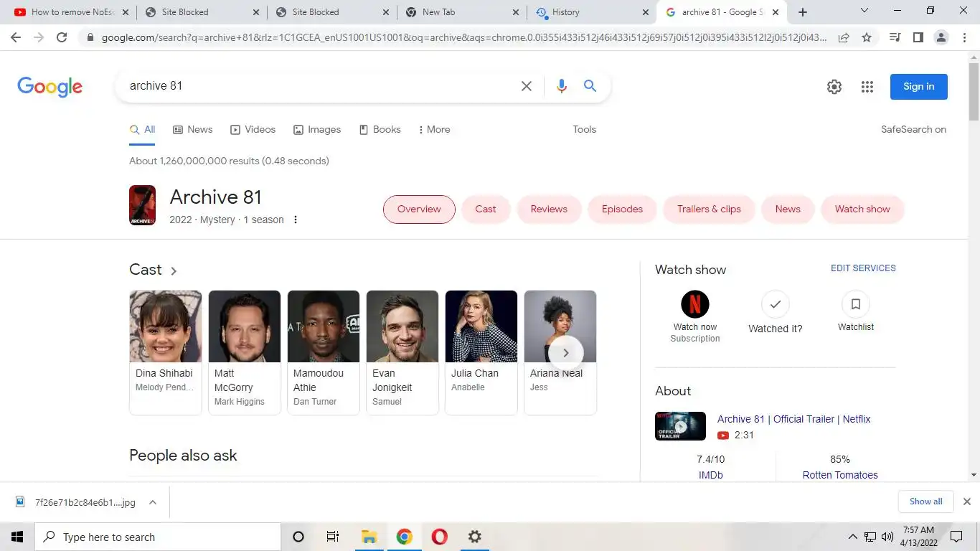Open Google quick settings gear

pos(834,87)
